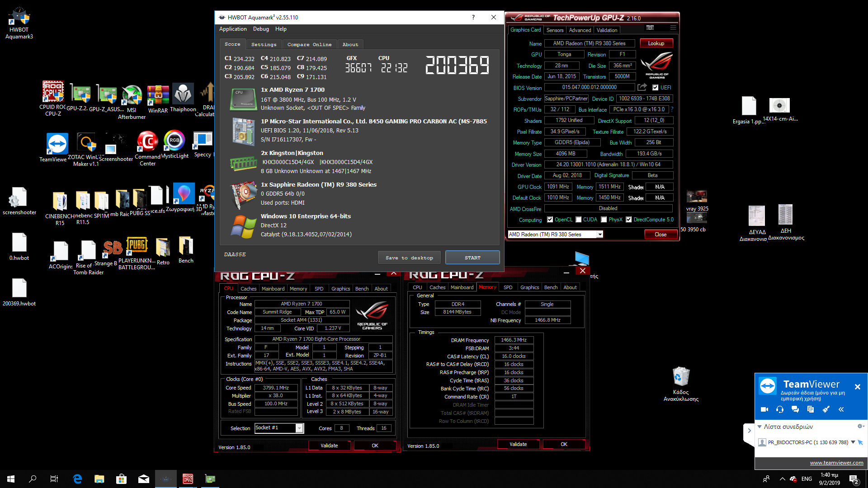Click the GPU-Z screenshot camera icon

[650, 28]
